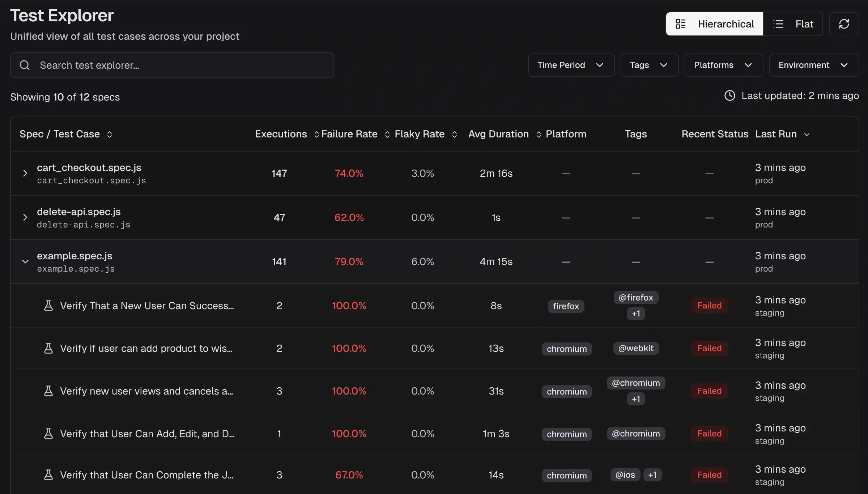This screenshot has width=868, height=494.
Task: Click the refresh icon to reload test data
Action: coord(844,24)
